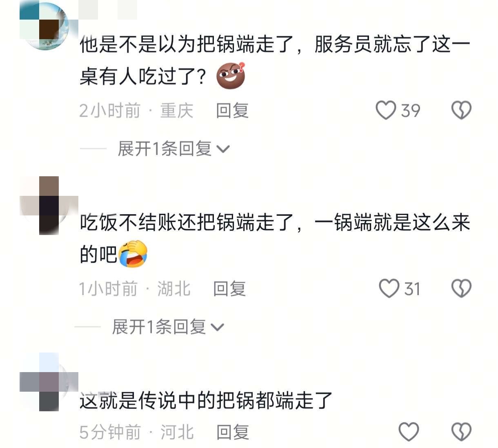Image resolution: width=498 pixels, height=448 pixels.
Task: Reply to the Chongqing comment via 回复
Action: click(232, 111)
